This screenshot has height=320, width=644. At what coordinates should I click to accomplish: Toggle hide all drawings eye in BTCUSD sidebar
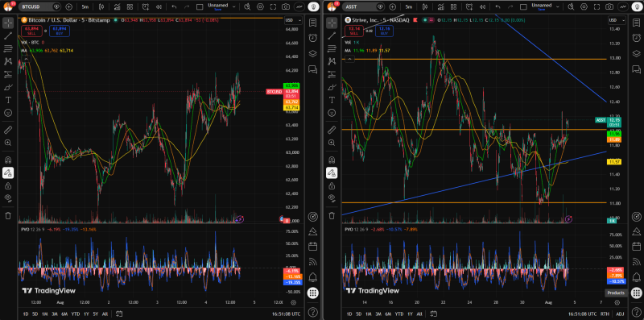coord(8,198)
